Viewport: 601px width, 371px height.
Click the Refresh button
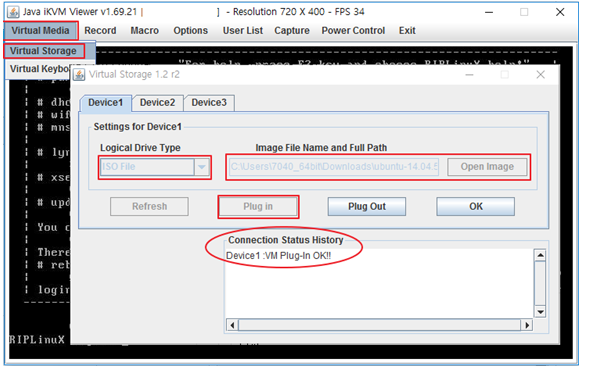149,207
